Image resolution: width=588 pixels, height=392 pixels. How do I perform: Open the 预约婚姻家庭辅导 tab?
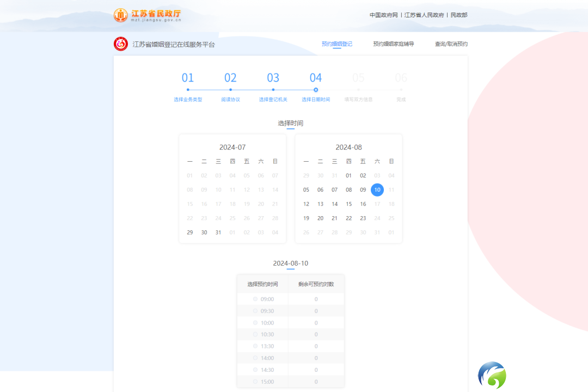coord(394,44)
